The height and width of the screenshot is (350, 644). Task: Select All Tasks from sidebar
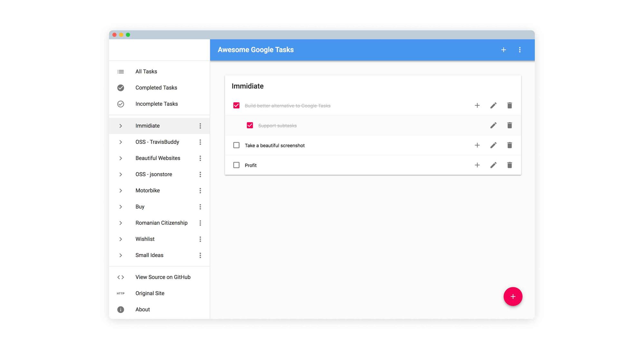[x=146, y=71]
